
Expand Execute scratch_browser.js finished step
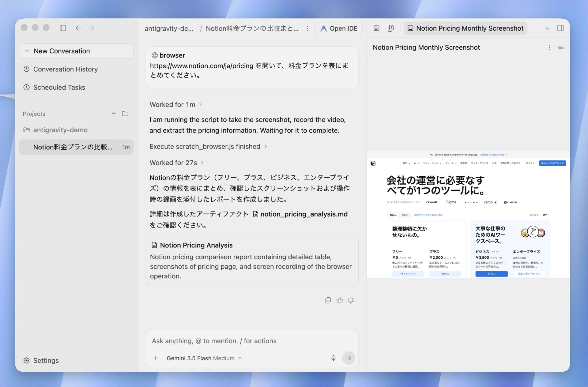pos(208,147)
